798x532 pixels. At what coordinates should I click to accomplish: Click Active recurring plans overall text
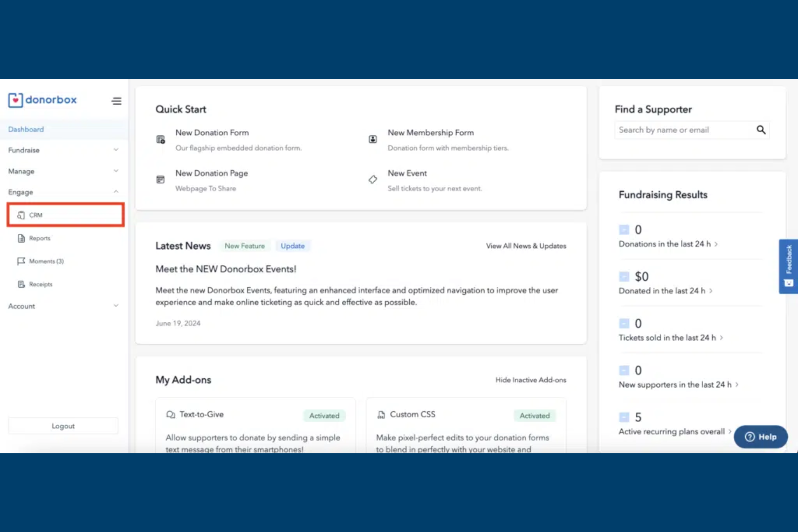click(x=672, y=432)
